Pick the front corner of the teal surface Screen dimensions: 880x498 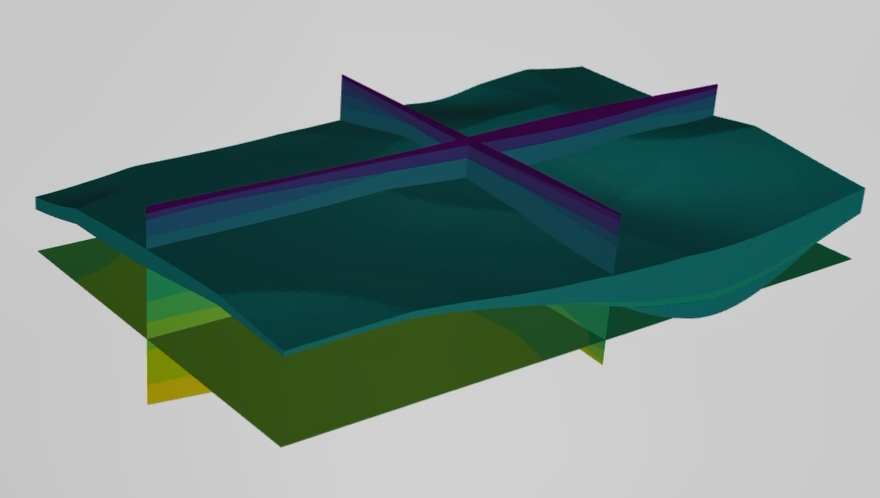coord(285,350)
